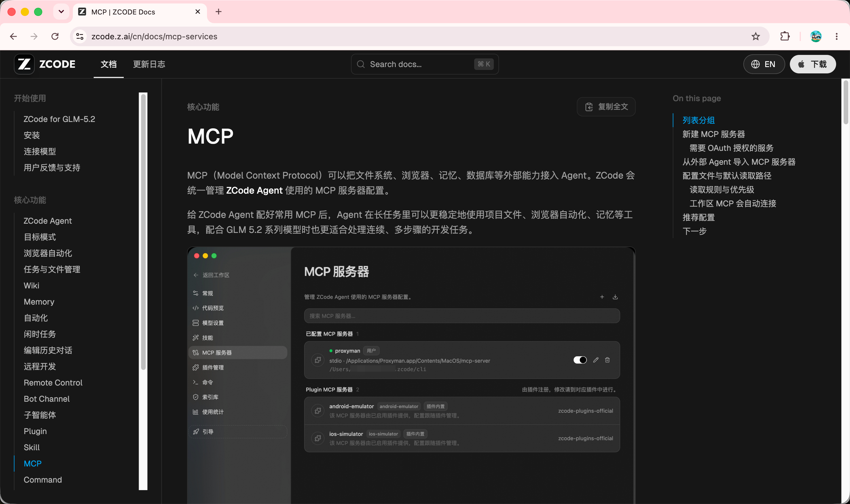
Task: Select 技能 in the settings screenshot
Action: click(238, 338)
